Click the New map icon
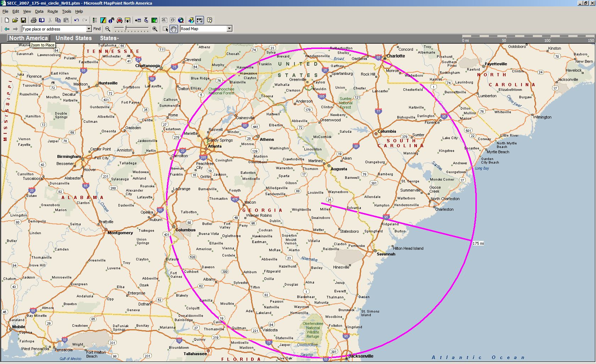 (x=7, y=20)
